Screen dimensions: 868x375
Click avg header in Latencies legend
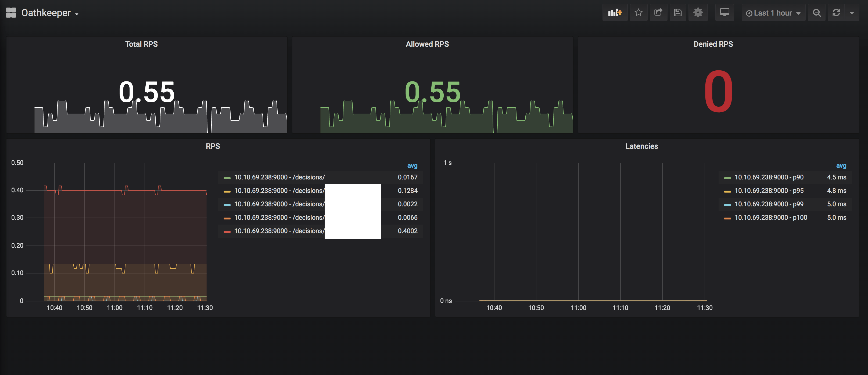841,165
